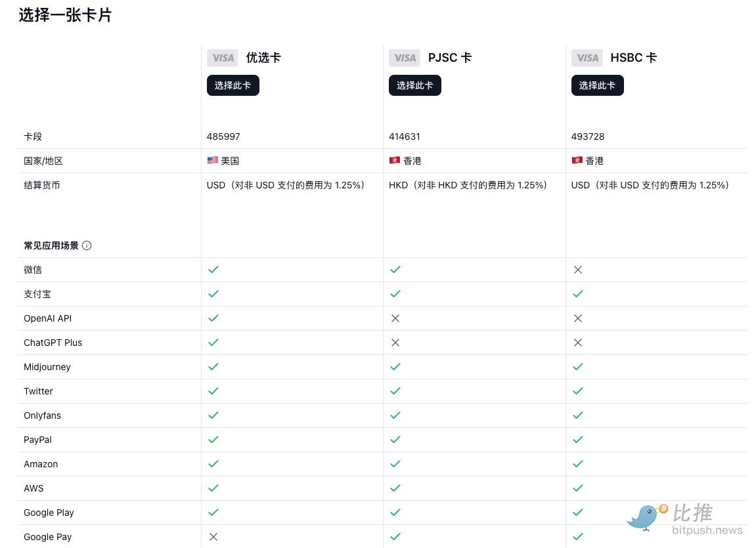
Task: Click the Hong Kong flag in PJSC column
Action: [x=395, y=161]
